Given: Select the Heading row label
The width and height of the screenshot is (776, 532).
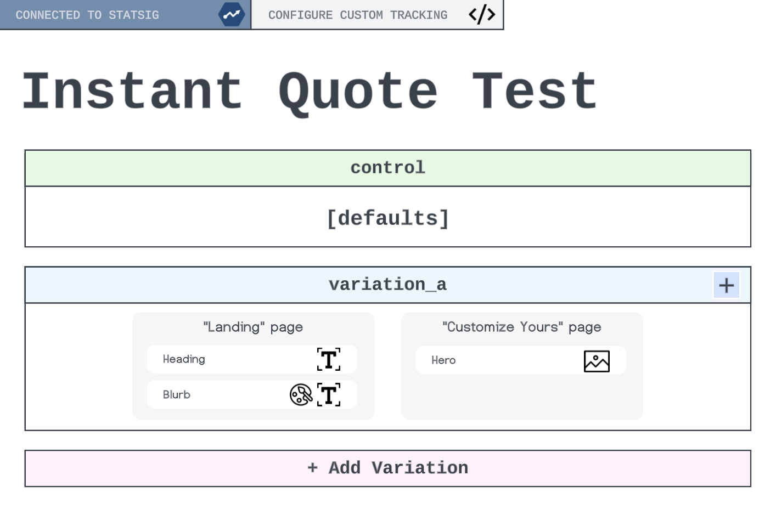Looking at the screenshot, I should click(184, 359).
